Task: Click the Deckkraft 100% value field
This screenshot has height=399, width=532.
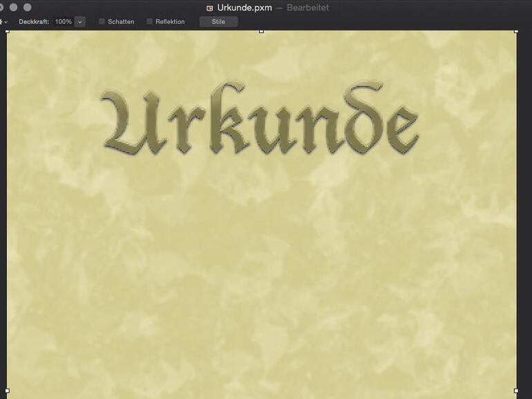Action: pos(64,21)
